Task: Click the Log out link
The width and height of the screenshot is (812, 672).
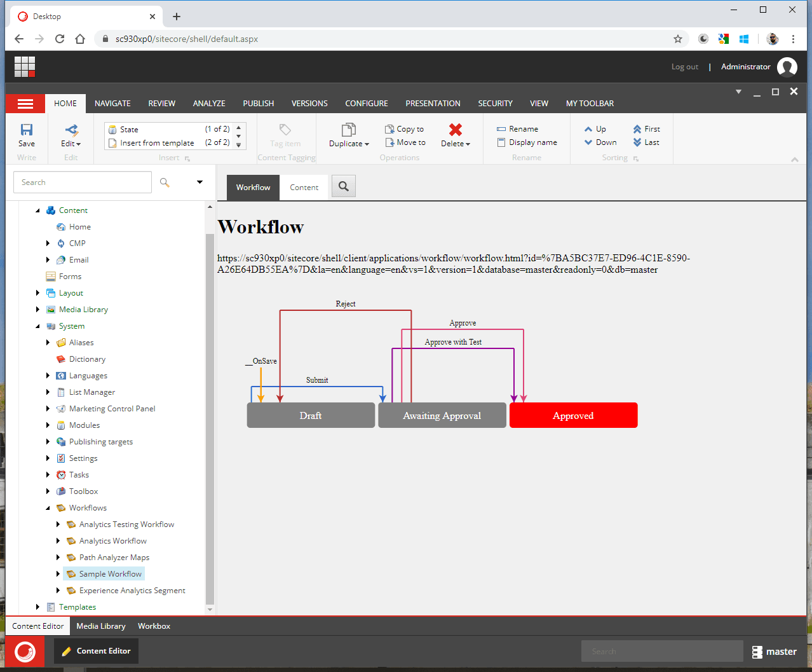Action: 684,66
